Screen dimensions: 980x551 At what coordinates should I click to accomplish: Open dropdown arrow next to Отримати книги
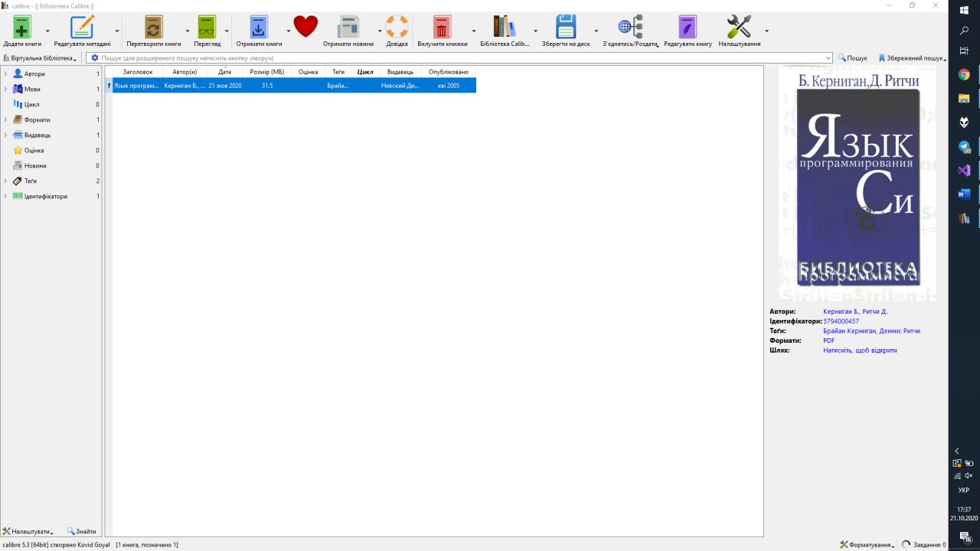click(289, 31)
